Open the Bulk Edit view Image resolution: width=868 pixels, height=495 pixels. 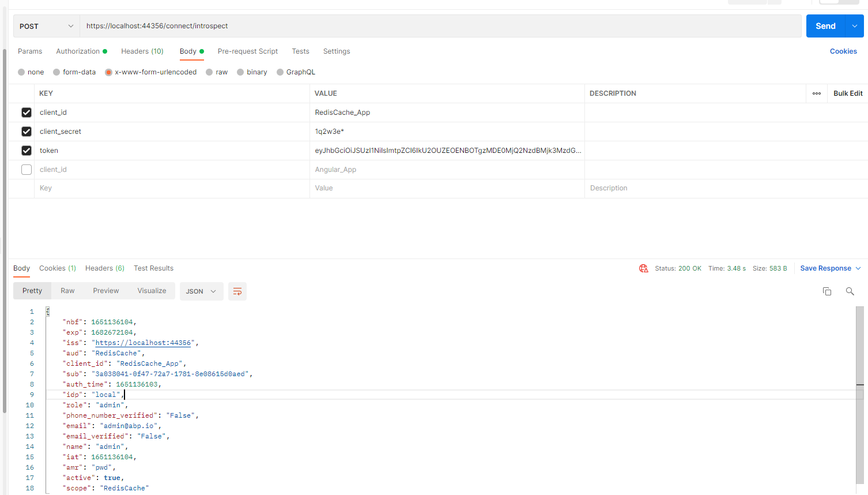point(847,93)
